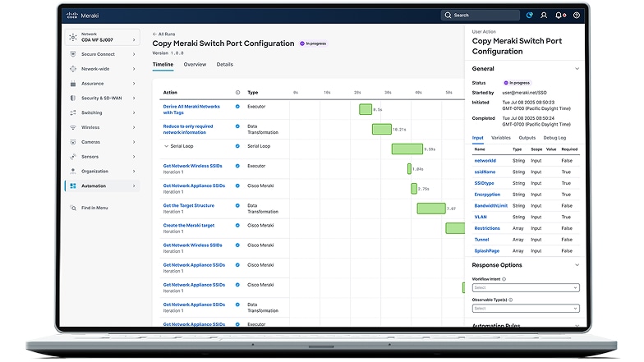
Task: Click the help question mark icon
Action: click(x=577, y=15)
